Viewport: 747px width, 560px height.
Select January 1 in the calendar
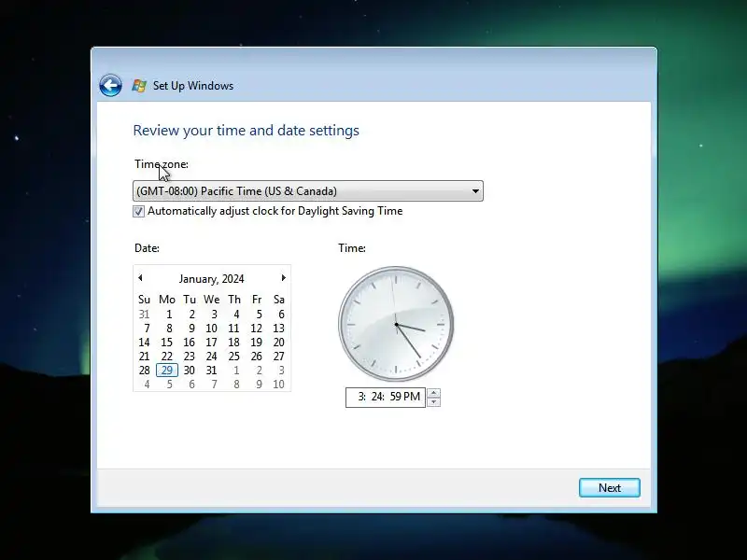pos(169,315)
